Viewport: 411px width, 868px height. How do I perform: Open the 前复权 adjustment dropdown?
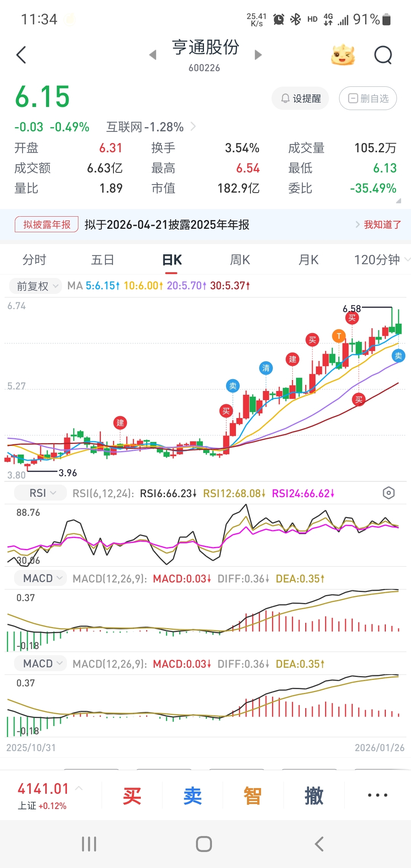(35, 286)
